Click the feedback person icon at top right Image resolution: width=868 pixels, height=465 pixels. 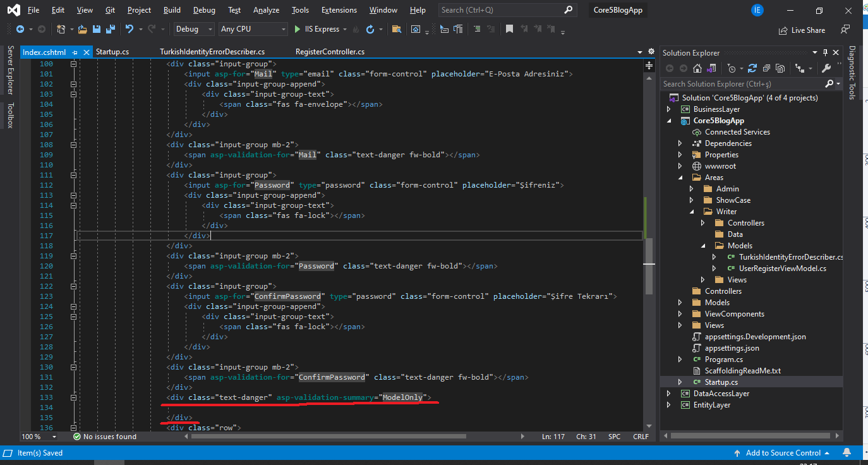coord(845,29)
